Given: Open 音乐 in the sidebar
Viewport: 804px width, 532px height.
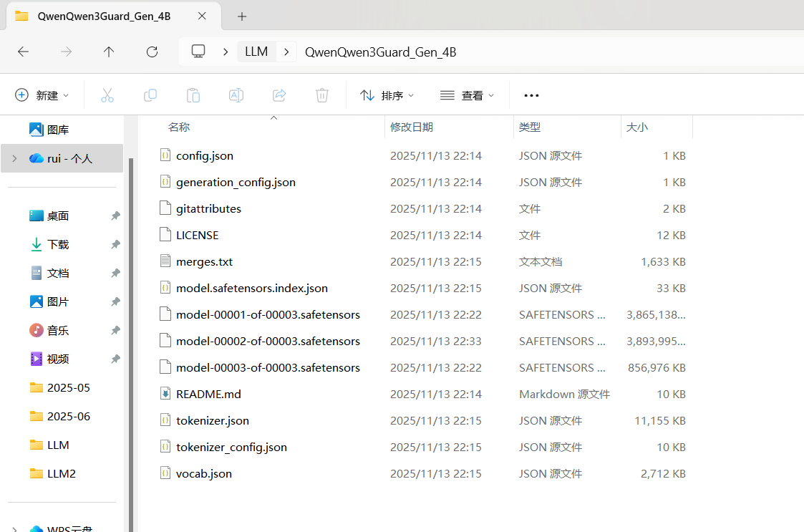Looking at the screenshot, I should click(x=49, y=330).
